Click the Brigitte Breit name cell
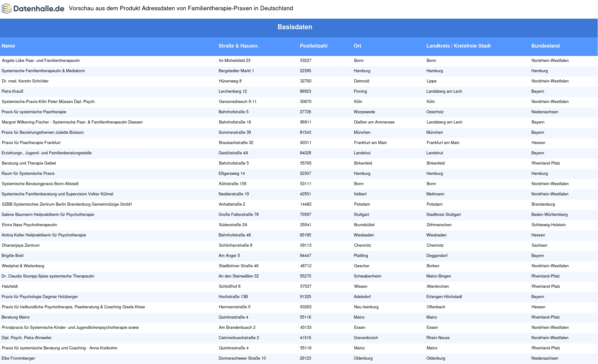The image size is (598, 364). click(12, 256)
